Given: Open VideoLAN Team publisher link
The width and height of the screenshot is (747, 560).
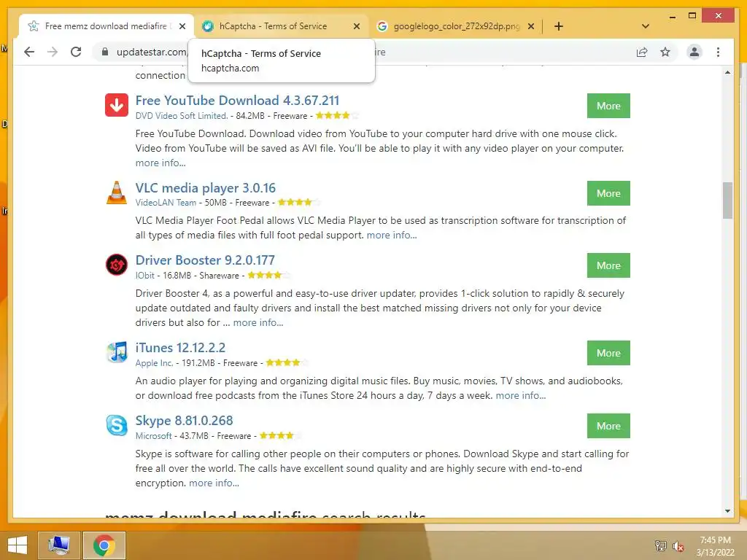Looking at the screenshot, I should [166, 203].
